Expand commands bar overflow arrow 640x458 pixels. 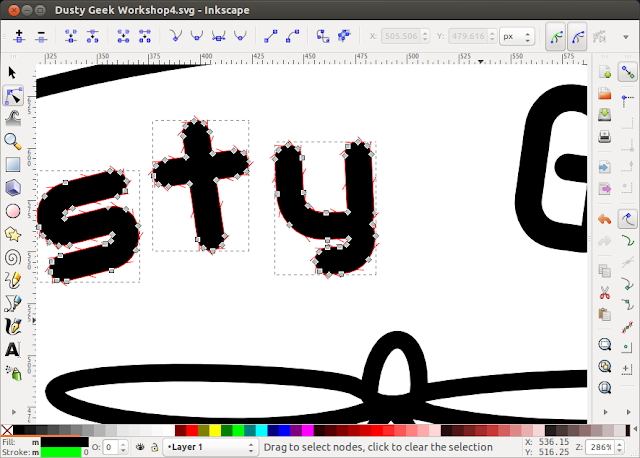click(606, 412)
